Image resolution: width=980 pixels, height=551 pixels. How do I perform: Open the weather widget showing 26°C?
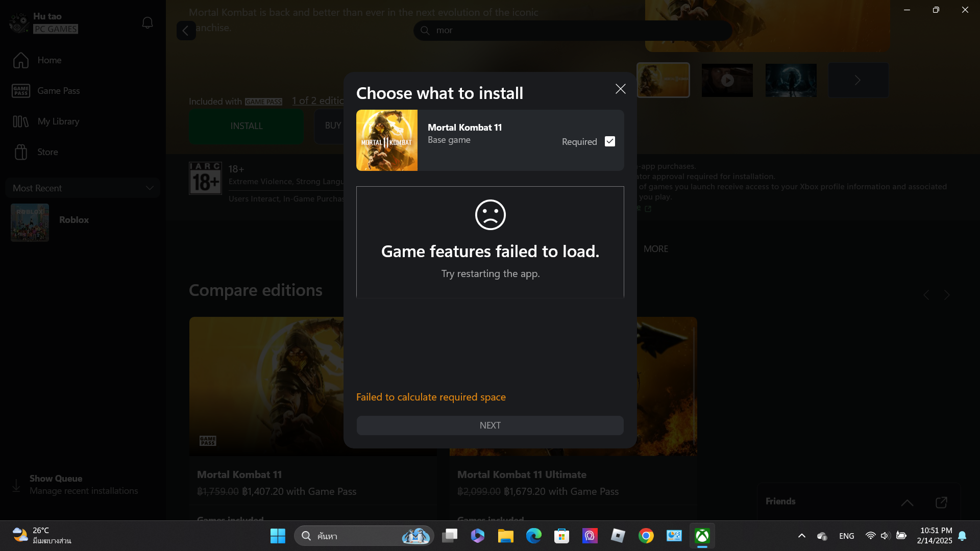click(42, 536)
